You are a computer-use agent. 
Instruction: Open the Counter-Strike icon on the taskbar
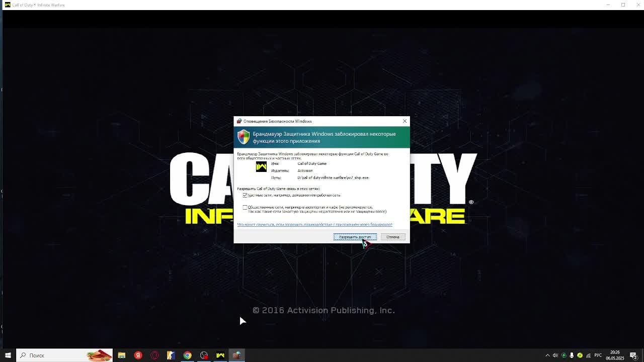[x=171, y=355]
